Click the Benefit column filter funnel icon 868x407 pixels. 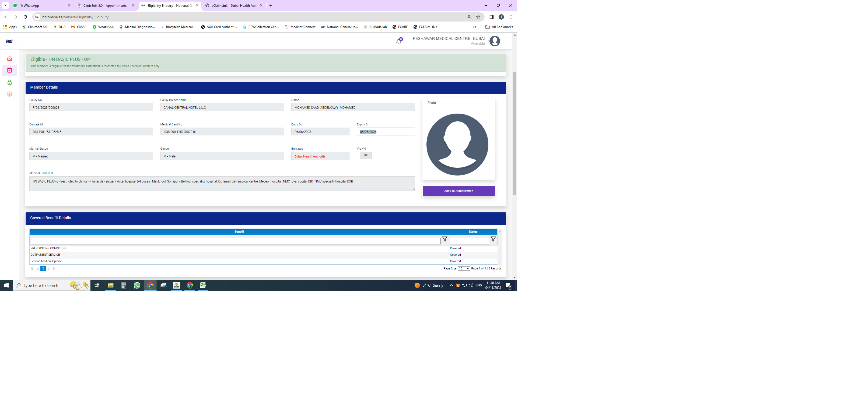pos(444,239)
